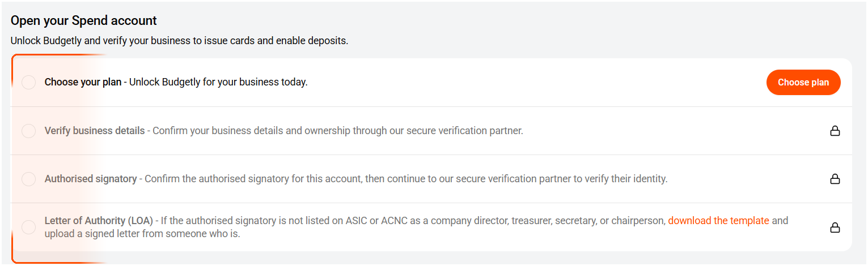Click the subtitle about issuing cards and deposits
The width and height of the screenshot is (868, 266).
point(179,41)
